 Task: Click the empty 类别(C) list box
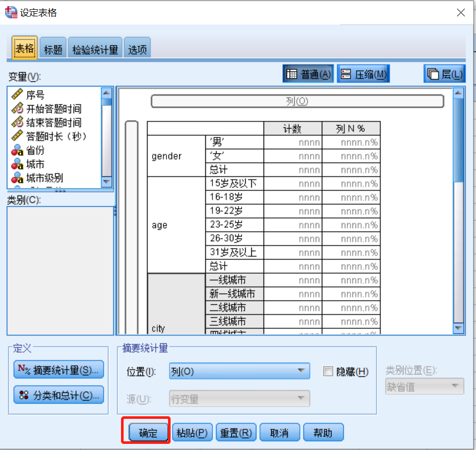(60, 271)
